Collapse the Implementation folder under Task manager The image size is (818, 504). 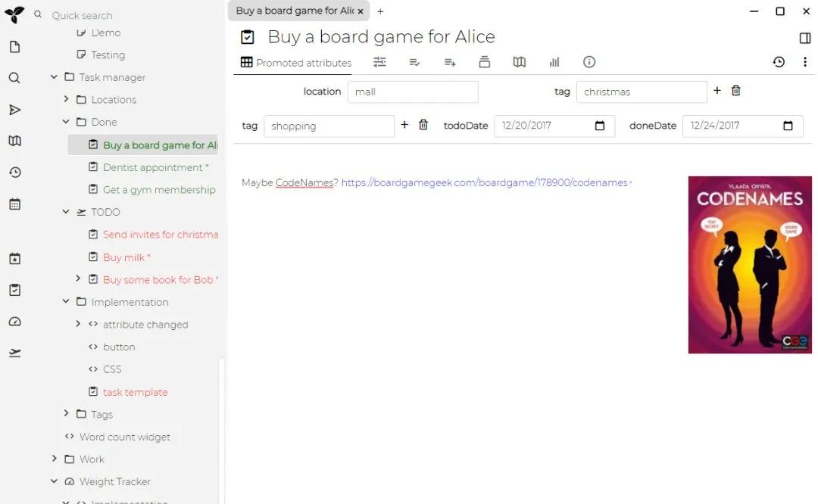point(66,301)
